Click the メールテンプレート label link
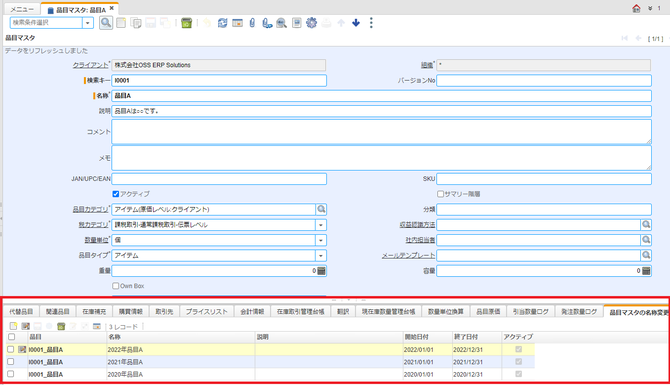The image size is (670, 385). 408,256
